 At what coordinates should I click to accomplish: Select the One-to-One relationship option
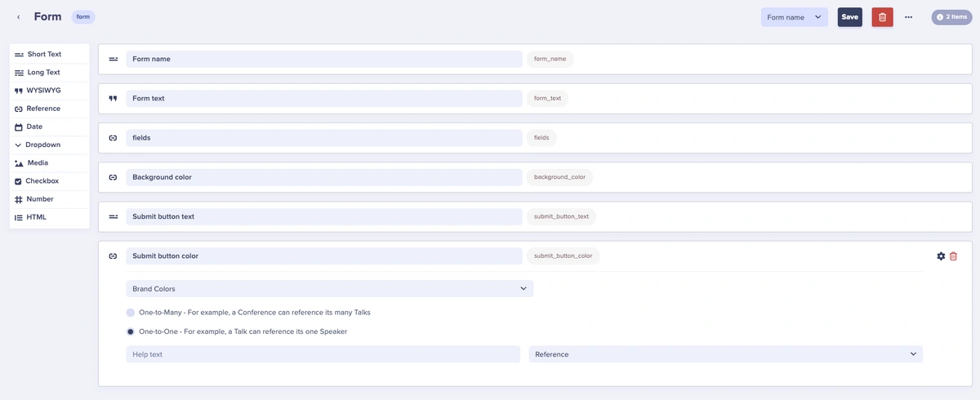click(x=131, y=332)
